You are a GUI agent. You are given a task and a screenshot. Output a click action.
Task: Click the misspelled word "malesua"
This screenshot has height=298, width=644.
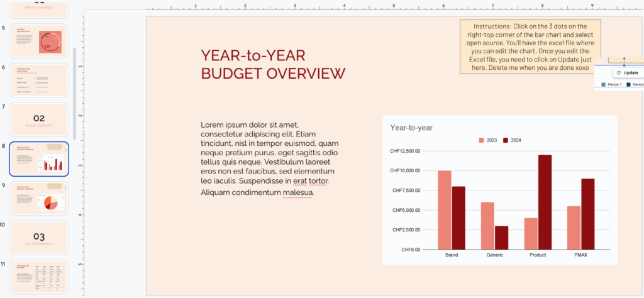click(298, 192)
